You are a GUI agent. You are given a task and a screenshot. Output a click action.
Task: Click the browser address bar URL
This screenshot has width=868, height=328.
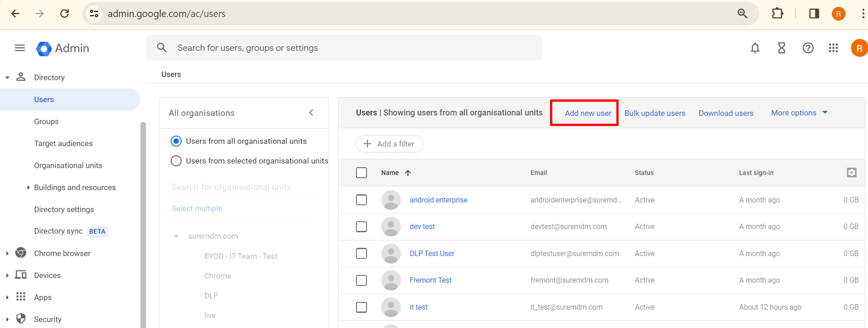[167, 14]
